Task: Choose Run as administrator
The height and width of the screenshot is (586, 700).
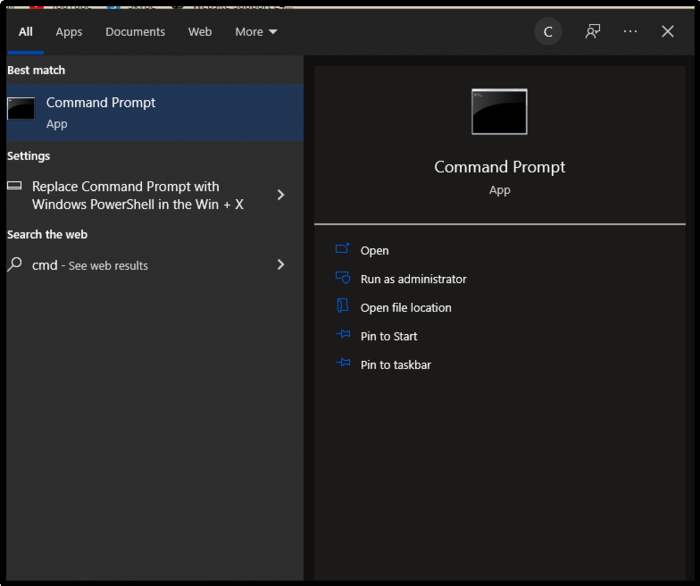Action: pos(413,279)
